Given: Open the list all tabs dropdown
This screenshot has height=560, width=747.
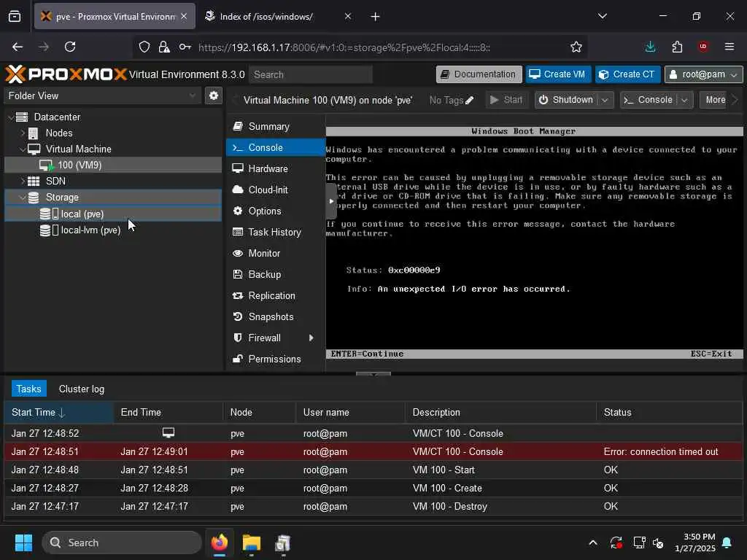Looking at the screenshot, I should (602, 16).
